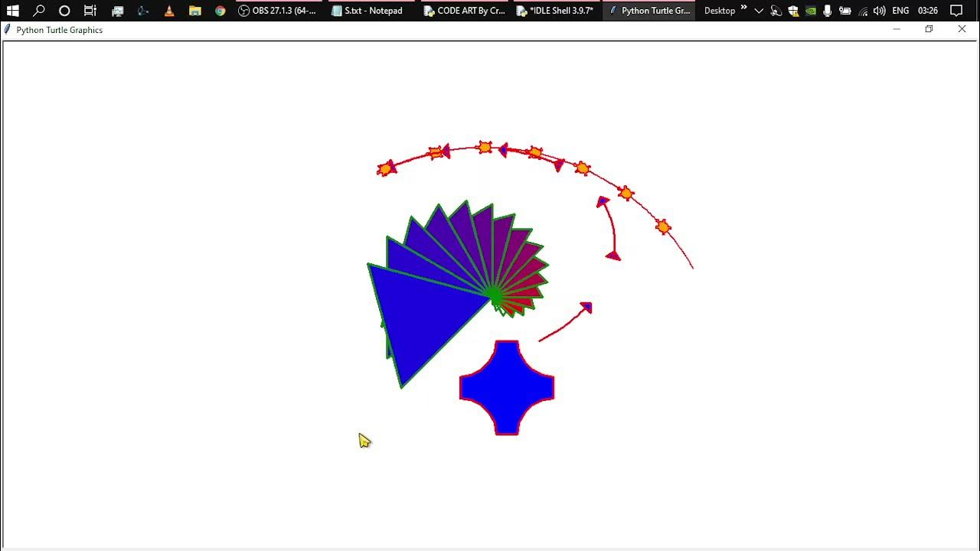Image resolution: width=980 pixels, height=551 pixels.
Task: Close the Turtle Graphics window
Action: (962, 29)
